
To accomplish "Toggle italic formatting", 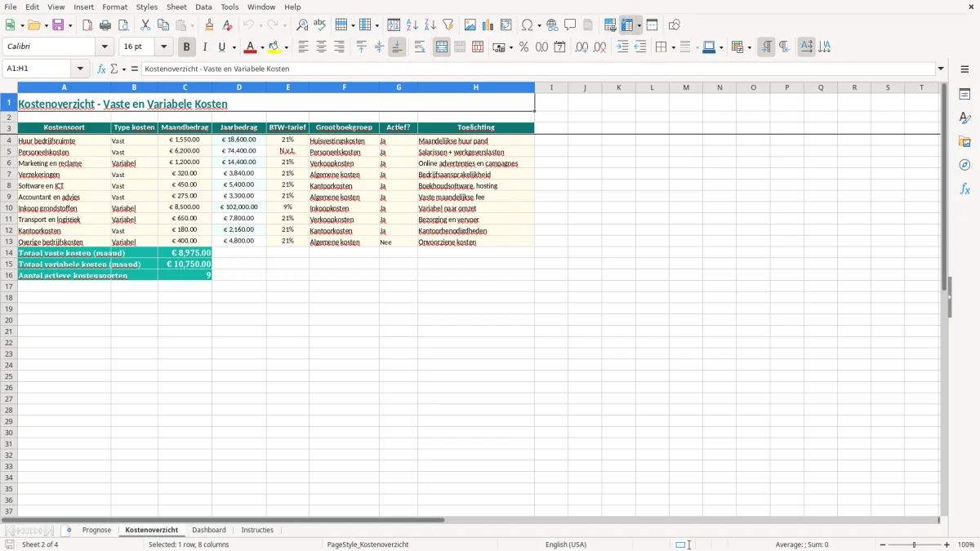I will click(204, 47).
